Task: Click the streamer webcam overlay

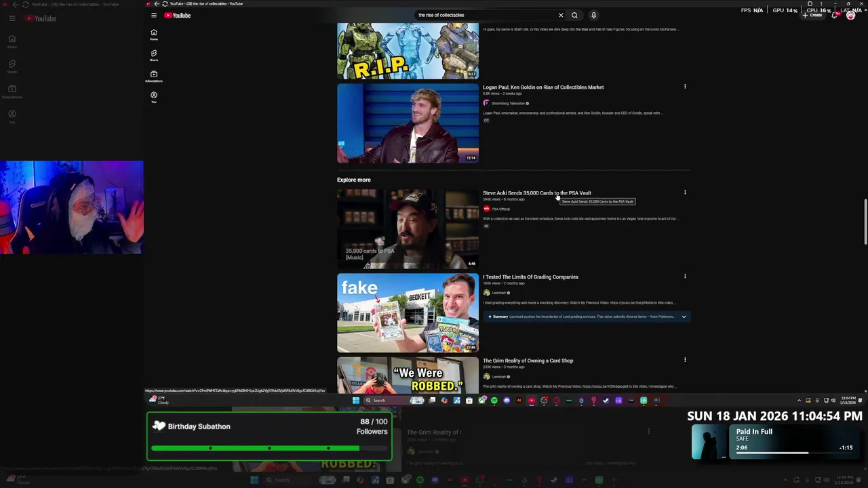Action: (x=72, y=207)
